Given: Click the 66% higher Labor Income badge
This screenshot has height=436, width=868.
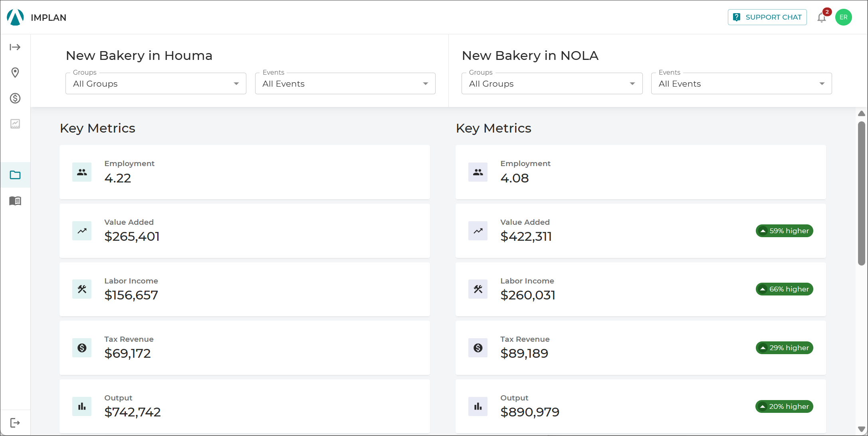Looking at the screenshot, I should pos(785,289).
